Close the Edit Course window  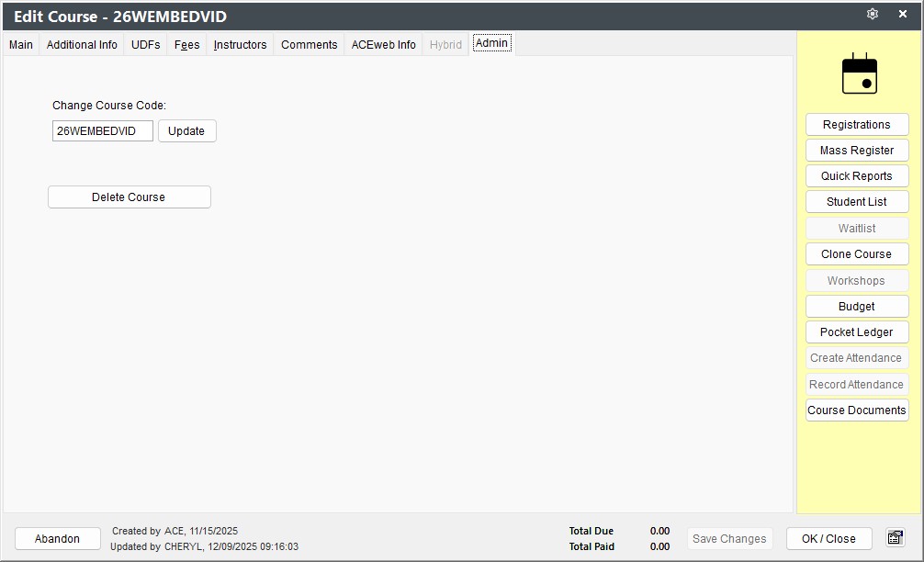click(x=902, y=14)
